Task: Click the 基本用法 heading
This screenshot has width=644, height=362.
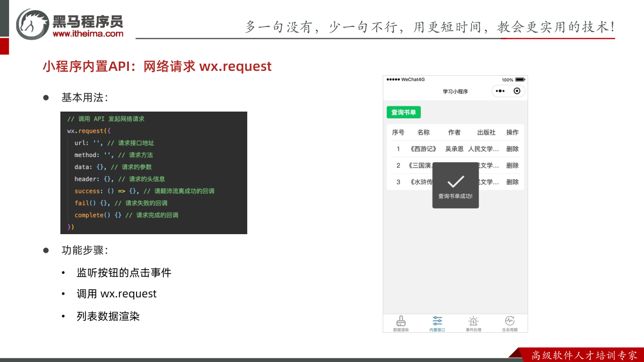Action: [85, 98]
